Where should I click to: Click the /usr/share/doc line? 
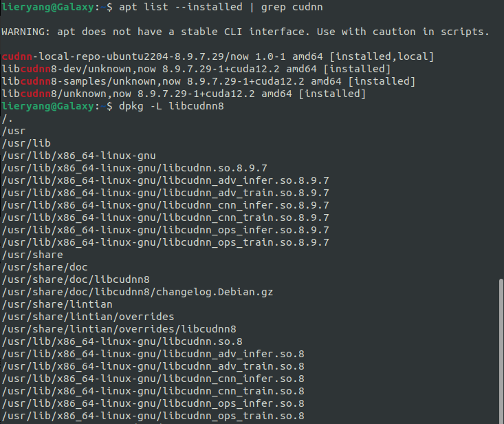click(45, 267)
